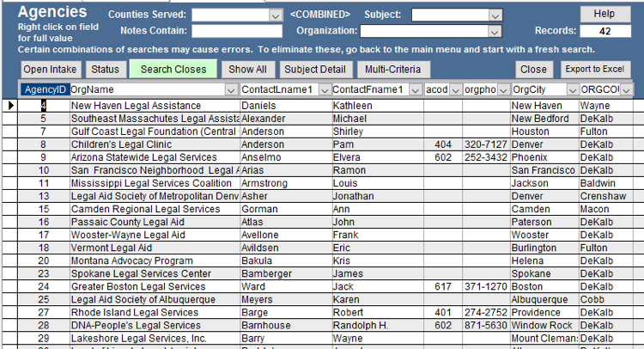Expand the Subject dropdown list
The width and height of the screenshot is (644, 349).
pyautogui.click(x=495, y=15)
